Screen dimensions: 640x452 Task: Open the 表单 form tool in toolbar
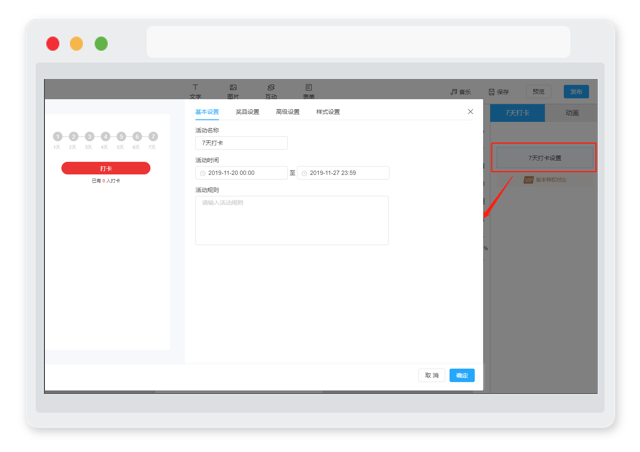pos(309,91)
